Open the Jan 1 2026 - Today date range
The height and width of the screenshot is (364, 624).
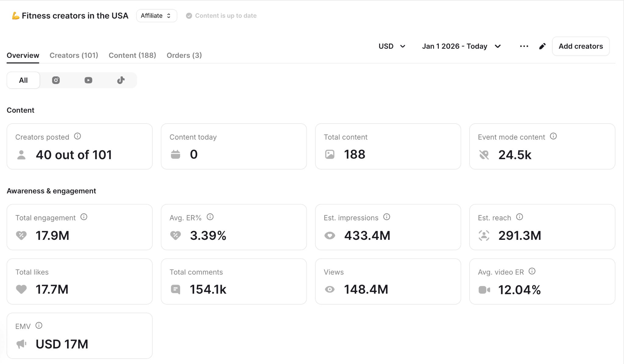(461, 46)
